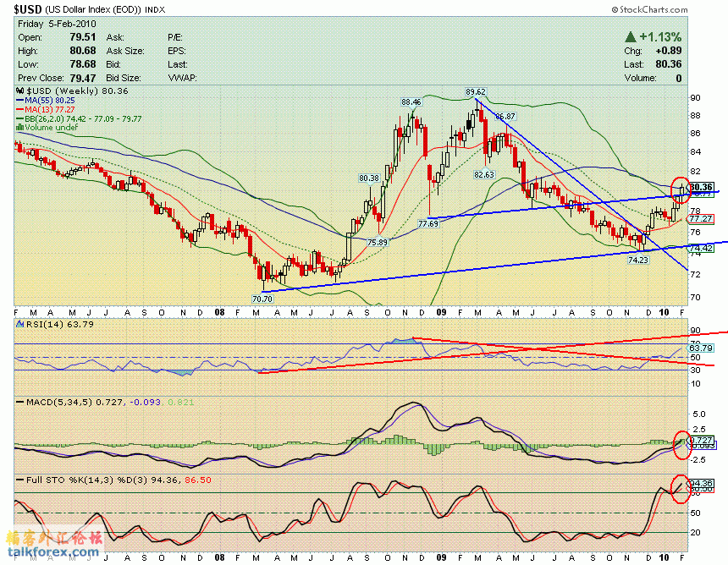Click the EPS label
This screenshot has height=565, width=728.
pos(177,51)
